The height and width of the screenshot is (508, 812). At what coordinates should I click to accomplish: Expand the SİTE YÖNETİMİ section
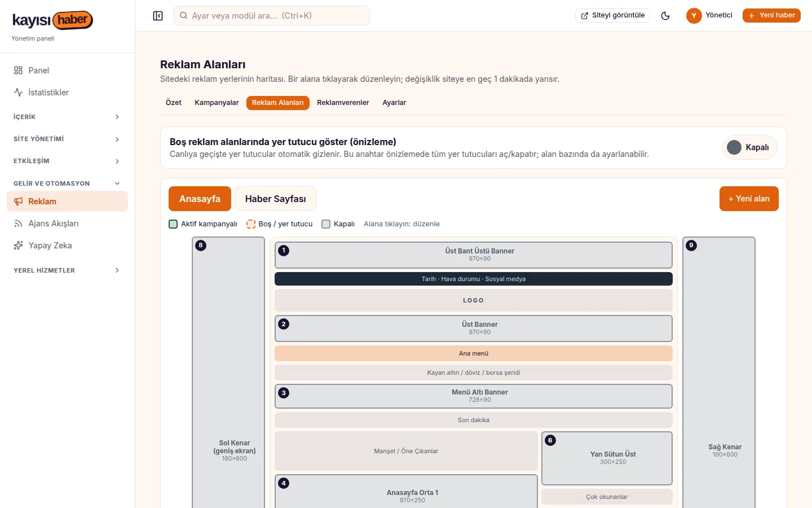(67, 139)
